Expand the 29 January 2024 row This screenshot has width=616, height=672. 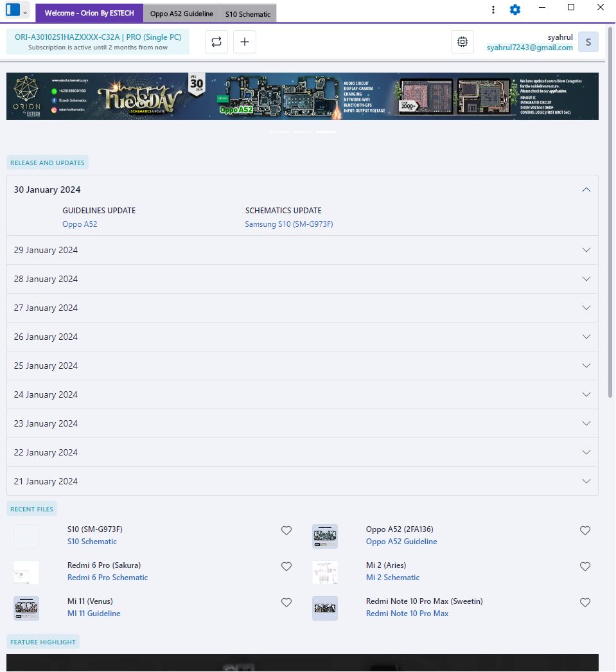pyautogui.click(x=303, y=250)
